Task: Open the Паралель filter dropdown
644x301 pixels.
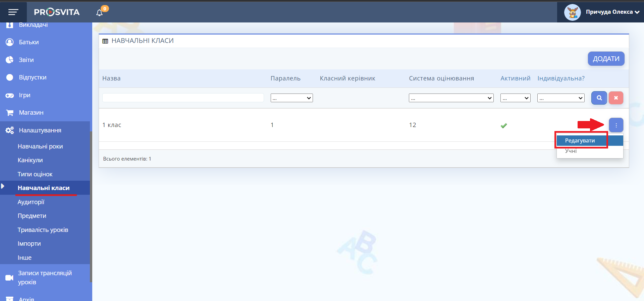Action: tap(291, 98)
